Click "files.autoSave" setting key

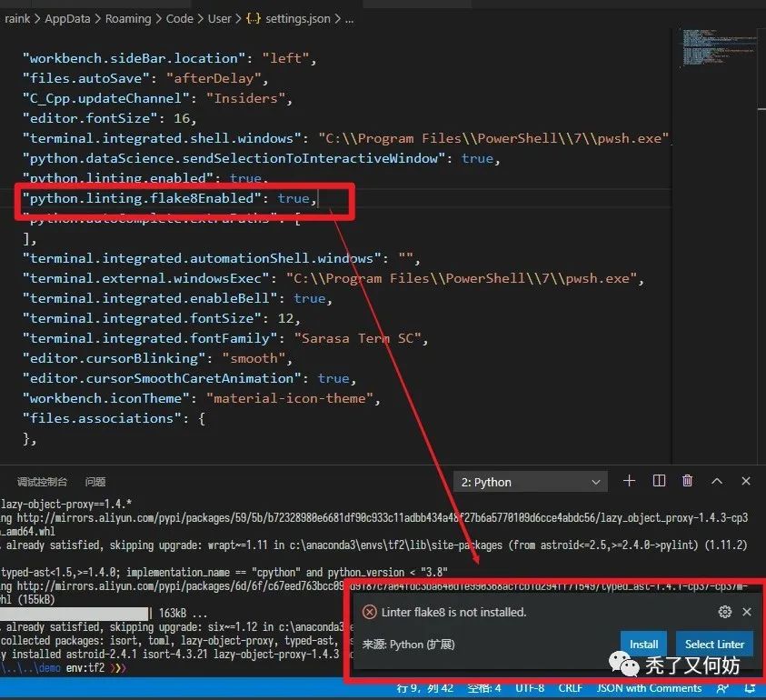tap(85, 78)
